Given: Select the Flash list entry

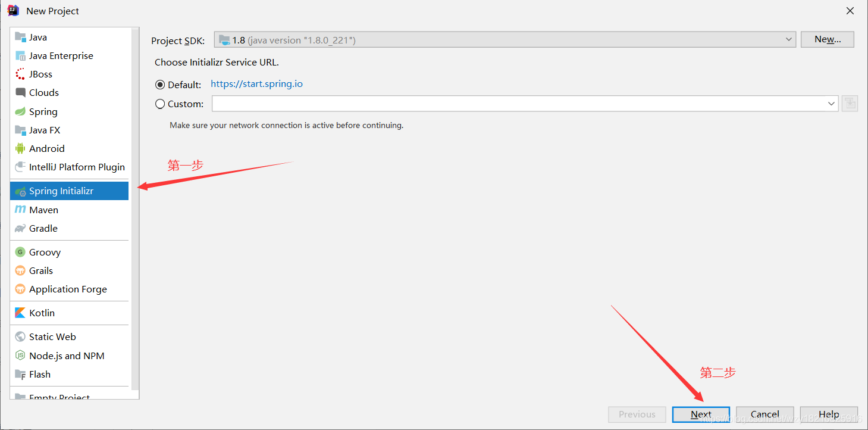Looking at the screenshot, I should [69, 374].
